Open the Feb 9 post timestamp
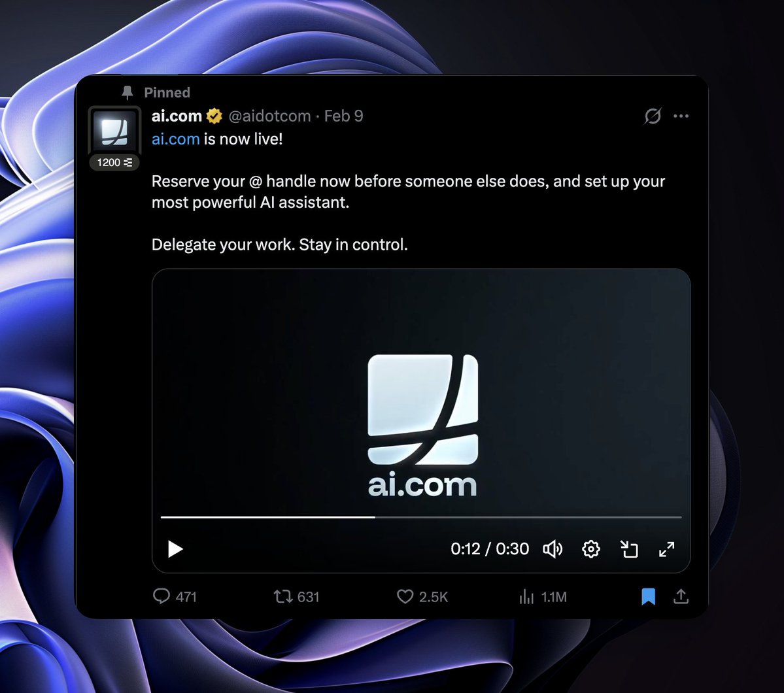This screenshot has height=693, width=784. 343,116
